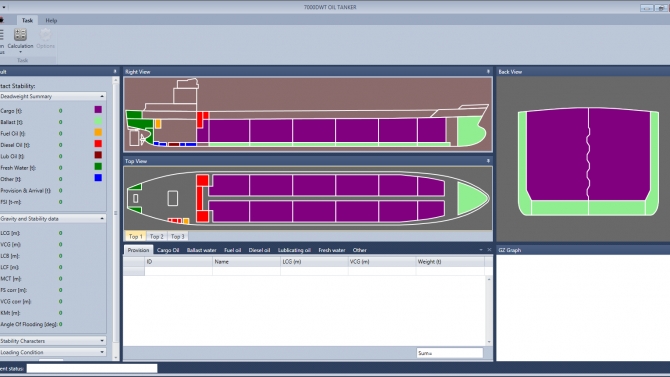Click the Angle Of Flooding value
Viewport: 670px width, 377px height.
click(x=60, y=324)
